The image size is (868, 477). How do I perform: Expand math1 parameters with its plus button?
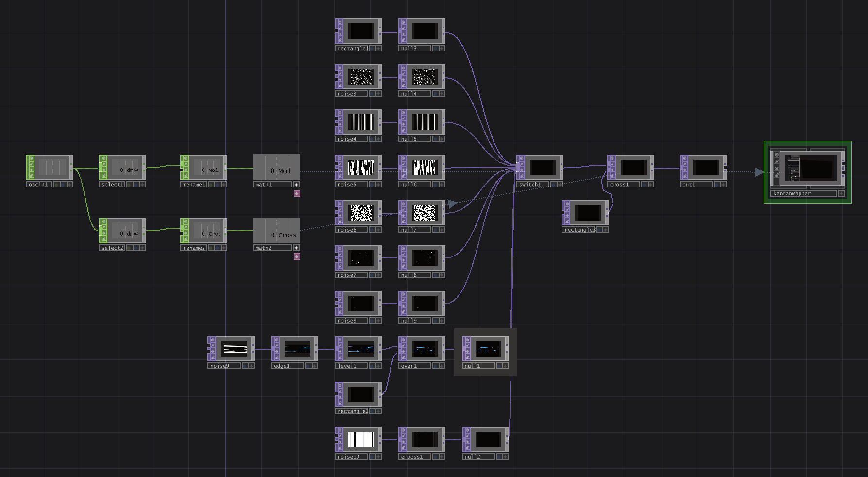click(x=296, y=184)
